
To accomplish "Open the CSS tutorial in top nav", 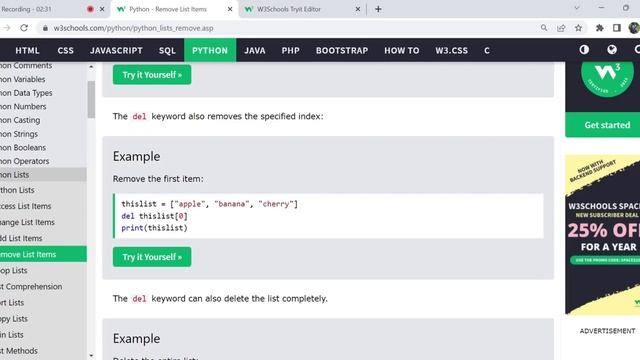I will (x=65, y=50).
